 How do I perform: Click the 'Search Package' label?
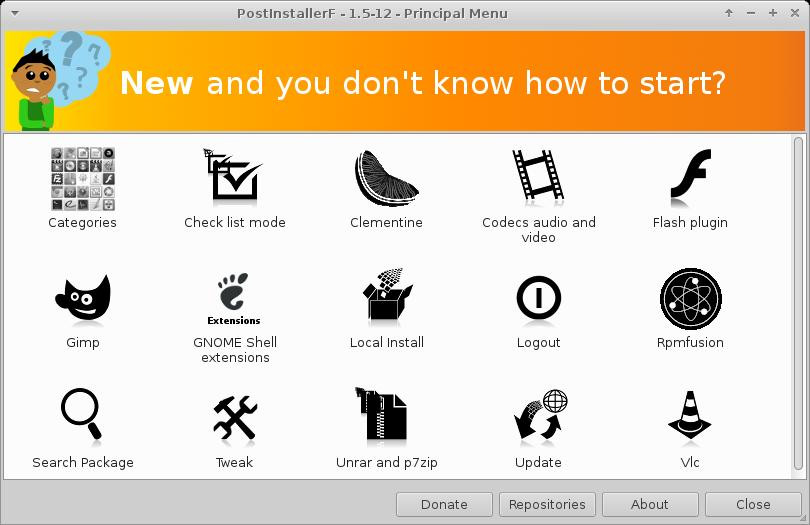tap(83, 462)
